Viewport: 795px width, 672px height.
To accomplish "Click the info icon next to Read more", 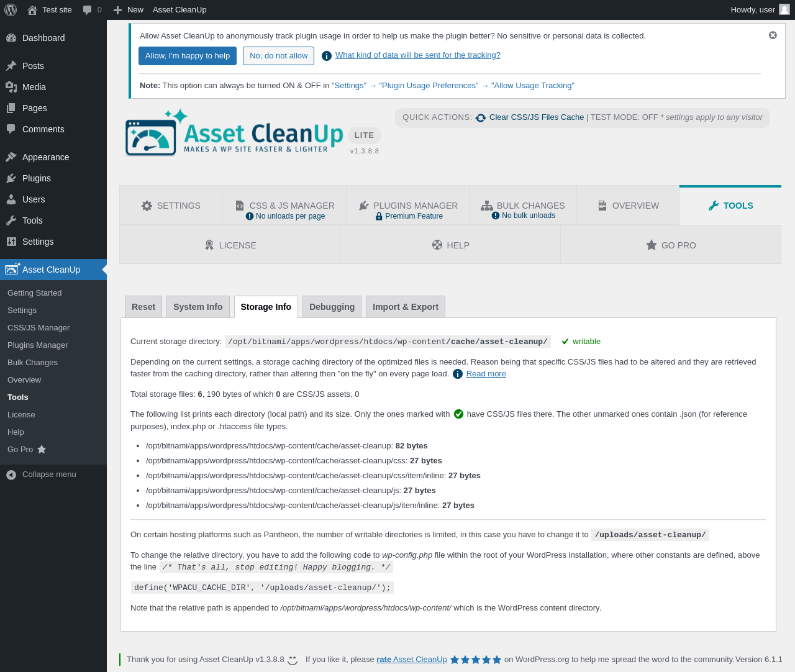I will coord(458,374).
